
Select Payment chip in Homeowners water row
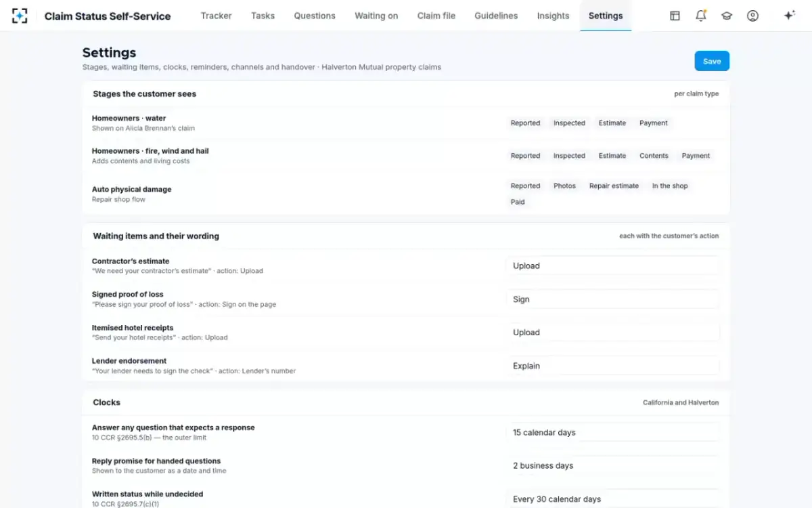(654, 123)
